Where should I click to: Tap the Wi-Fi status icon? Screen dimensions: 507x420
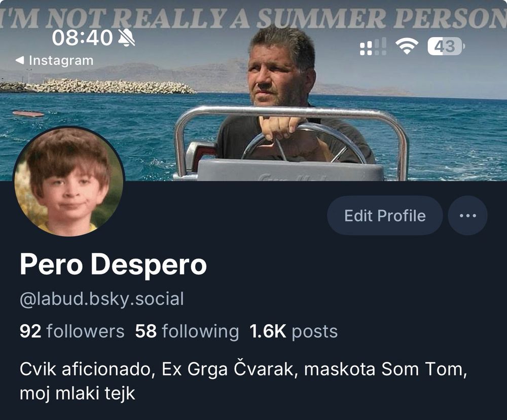(407, 46)
